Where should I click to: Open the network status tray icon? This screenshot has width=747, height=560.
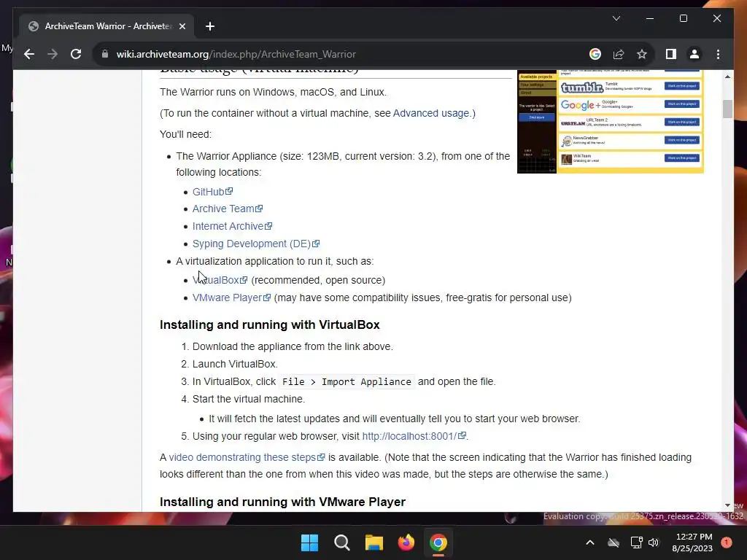point(636,542)
